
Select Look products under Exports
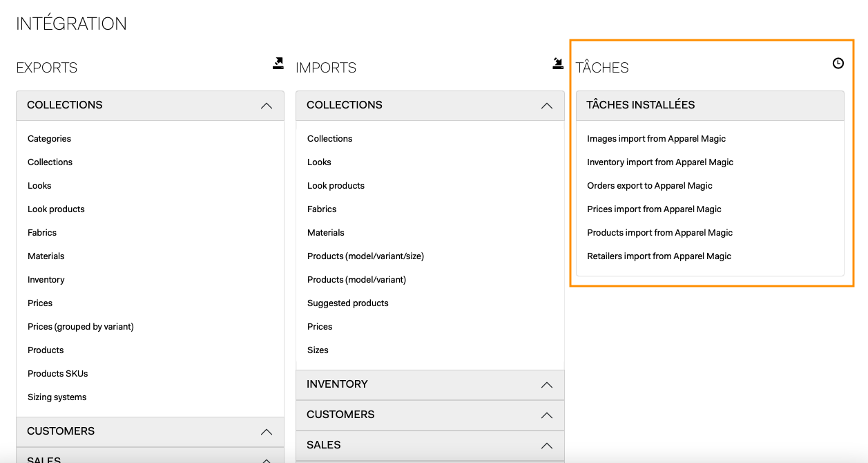(56, 209)
